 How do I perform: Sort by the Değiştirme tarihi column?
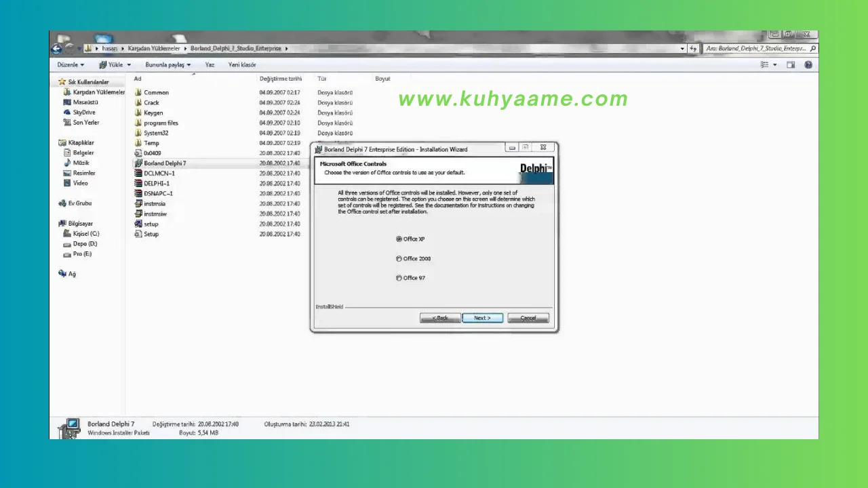(x=281, y=79)
